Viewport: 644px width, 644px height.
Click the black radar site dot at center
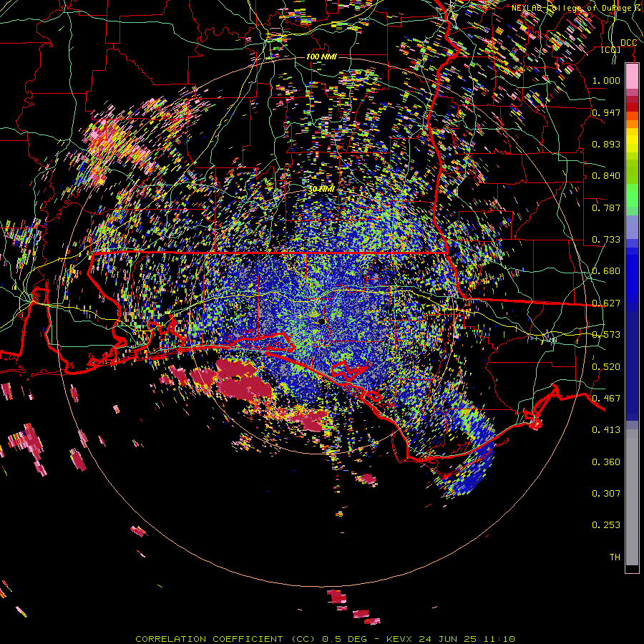coord(322,321)
